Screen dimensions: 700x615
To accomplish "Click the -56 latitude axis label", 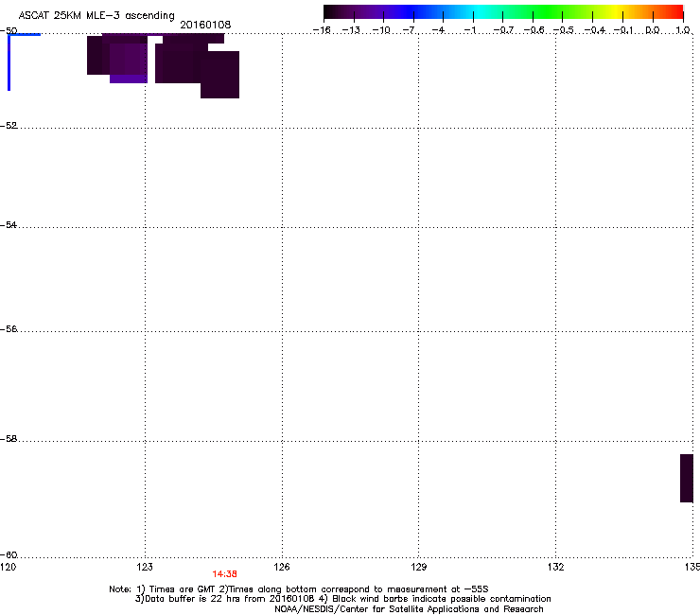I will (9, 329).
